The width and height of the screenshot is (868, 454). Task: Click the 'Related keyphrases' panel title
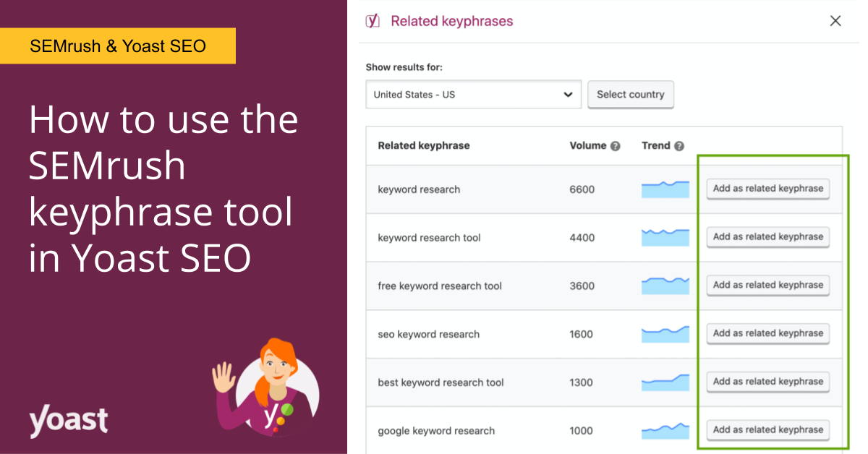[x=452, y=21]
